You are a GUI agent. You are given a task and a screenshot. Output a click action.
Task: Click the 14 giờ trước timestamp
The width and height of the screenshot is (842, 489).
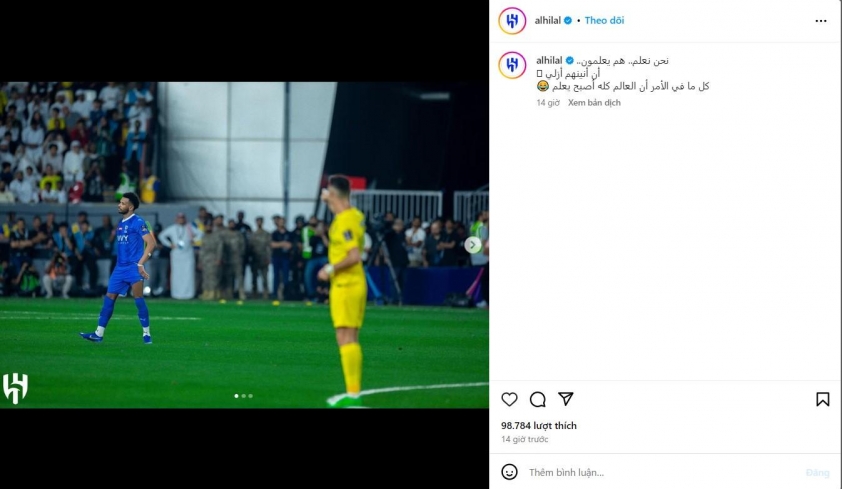point(525,439)
